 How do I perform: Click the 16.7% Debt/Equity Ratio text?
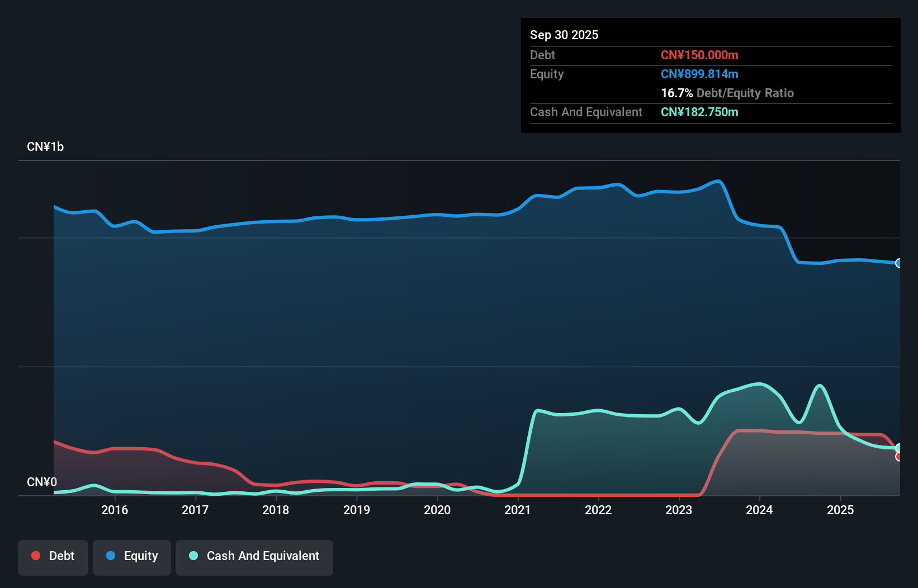(727, 93)
